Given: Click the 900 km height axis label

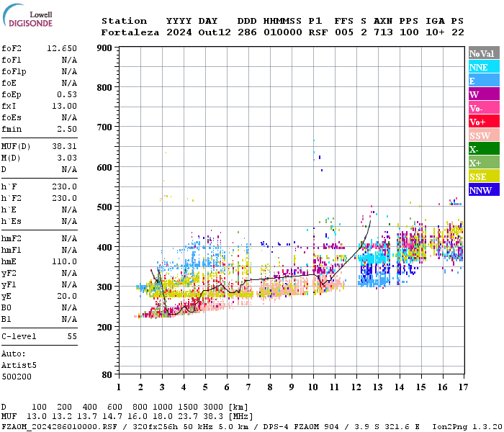Looking at the screenshot, I should 104,48.
